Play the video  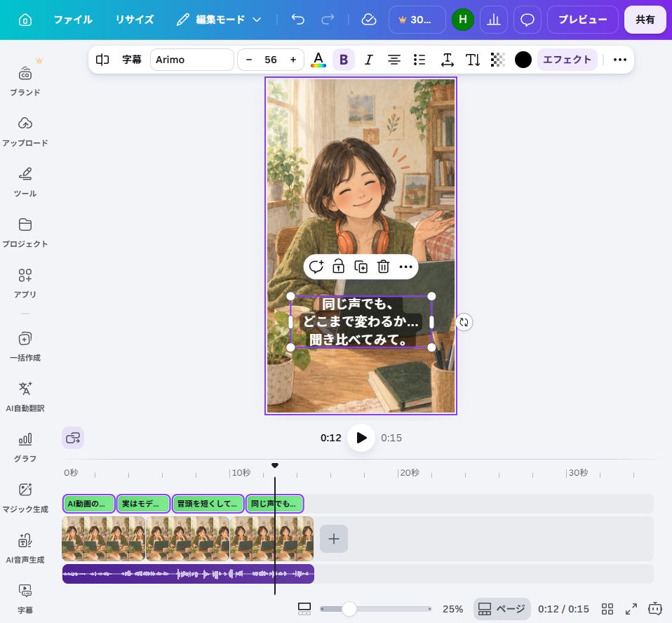point(361,438)
